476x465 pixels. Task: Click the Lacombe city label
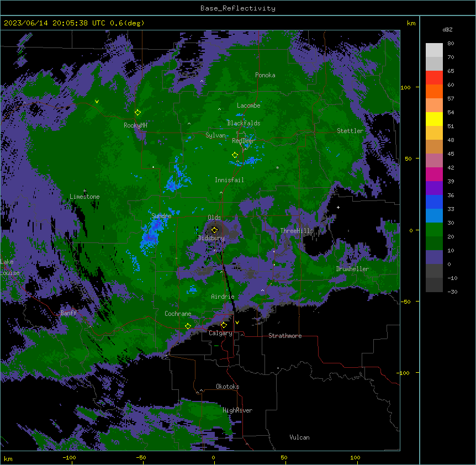(x=248, y=105)
